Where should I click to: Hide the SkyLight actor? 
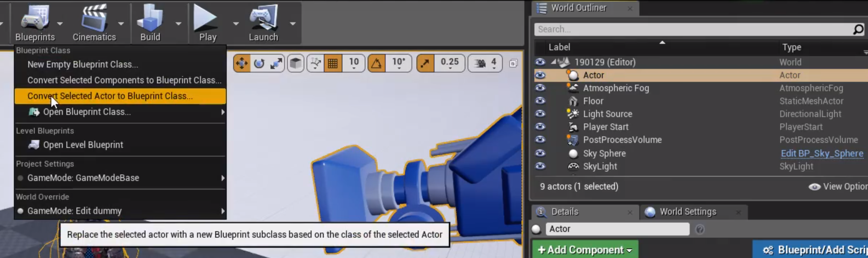(540, 166)
